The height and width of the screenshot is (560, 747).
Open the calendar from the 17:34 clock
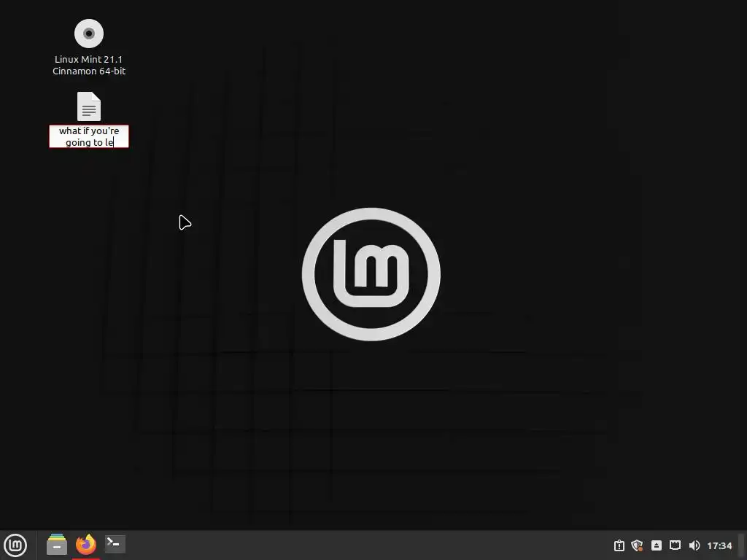[x=719, y=545]
